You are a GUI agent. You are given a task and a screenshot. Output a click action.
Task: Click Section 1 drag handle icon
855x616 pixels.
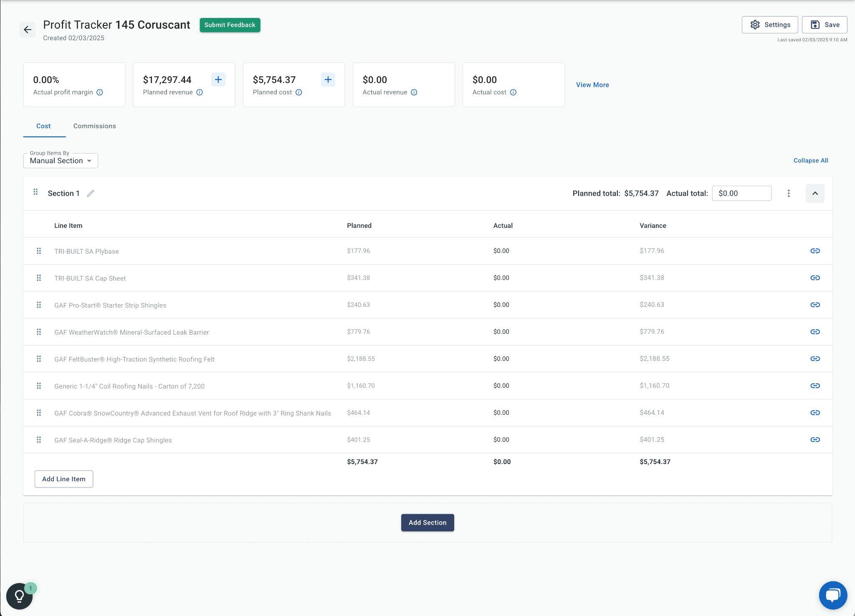tap(35, 192)
